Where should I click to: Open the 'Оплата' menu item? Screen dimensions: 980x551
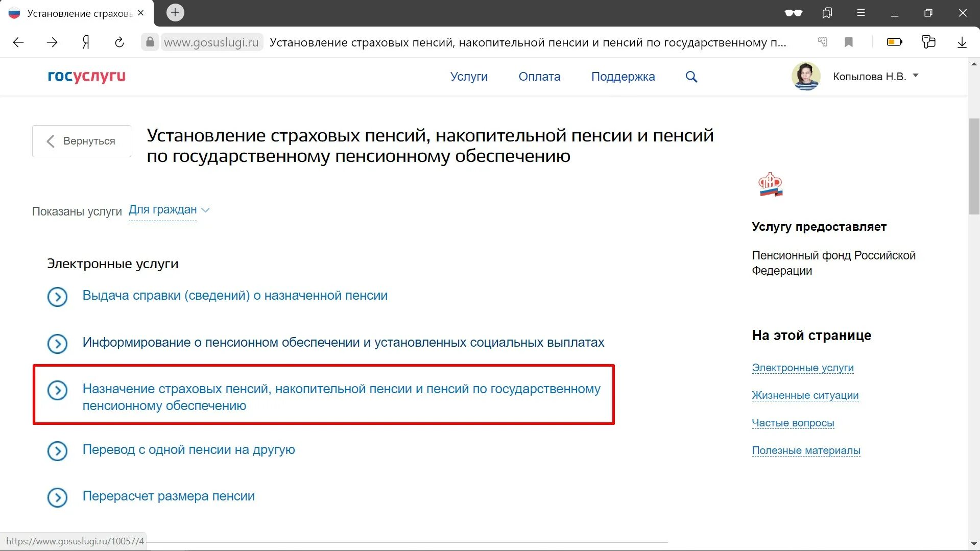pos(539,77)
